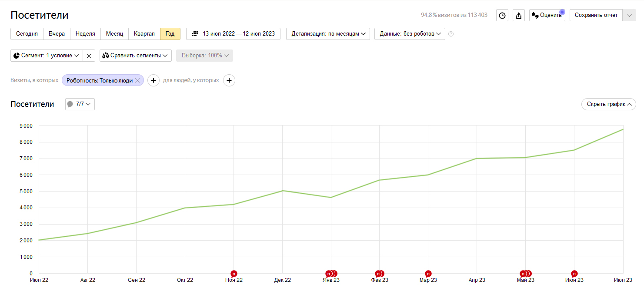Image resolution: width=644 pixels, height=304 pixels.
Task: Select the Вчера period tab
Action: tap(57, 34)
